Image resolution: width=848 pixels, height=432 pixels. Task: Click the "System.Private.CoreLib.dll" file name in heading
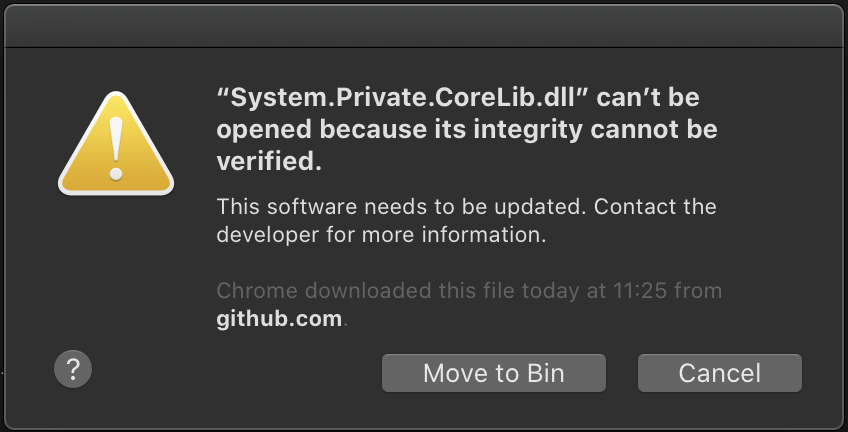pos(402,98)
